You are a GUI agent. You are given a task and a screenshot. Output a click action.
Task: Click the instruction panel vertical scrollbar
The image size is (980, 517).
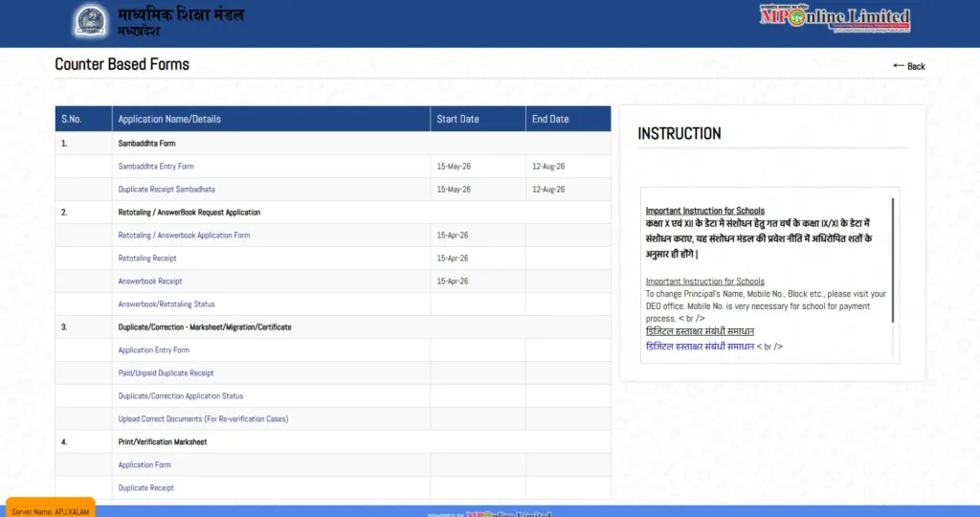click(893, 260)
